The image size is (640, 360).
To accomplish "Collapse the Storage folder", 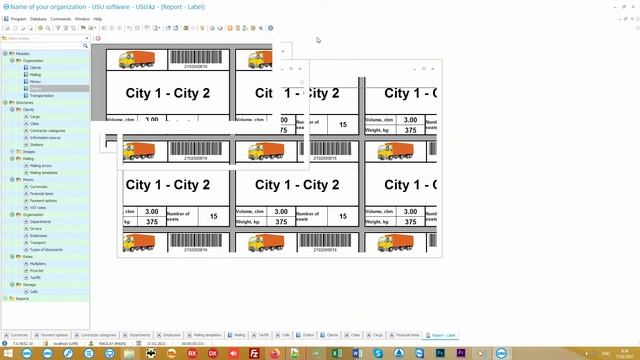I will click(12, 284).
